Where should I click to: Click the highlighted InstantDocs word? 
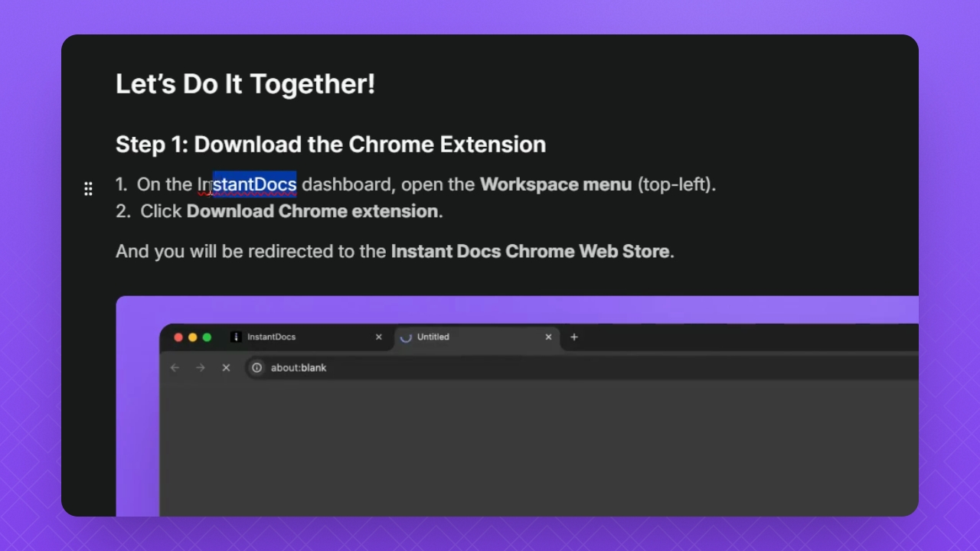coord(247,184)
